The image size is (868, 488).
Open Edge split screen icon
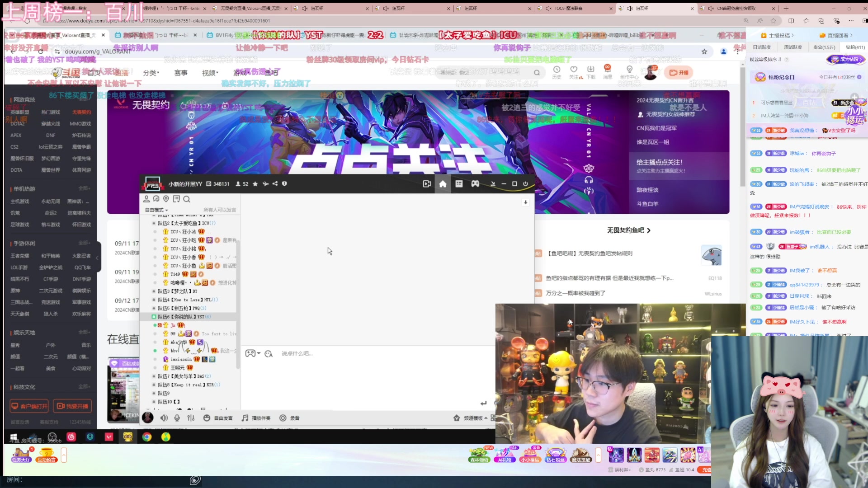[791, 21]
